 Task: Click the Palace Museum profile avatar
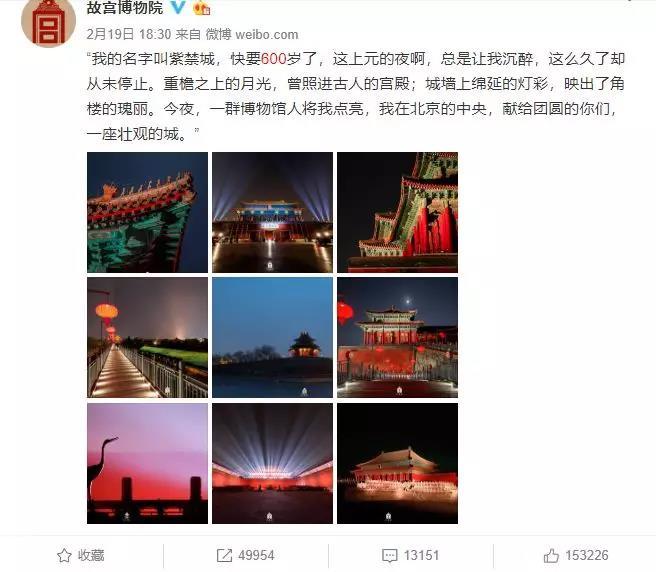tap(49, 22)
